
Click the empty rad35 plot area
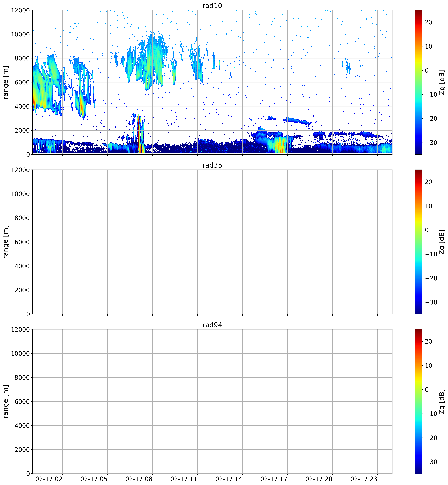(x=212, y=242)
